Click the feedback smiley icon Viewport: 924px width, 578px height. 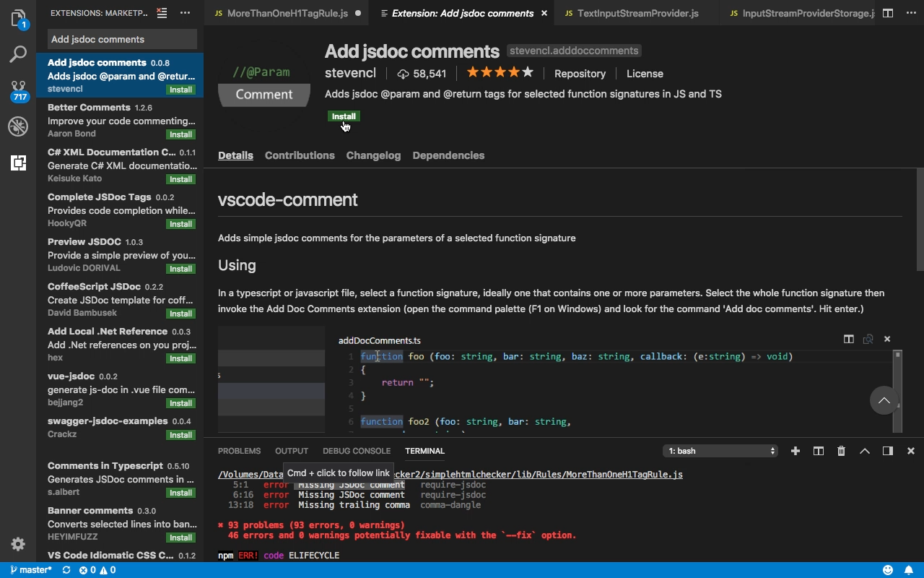click(888, 570)
